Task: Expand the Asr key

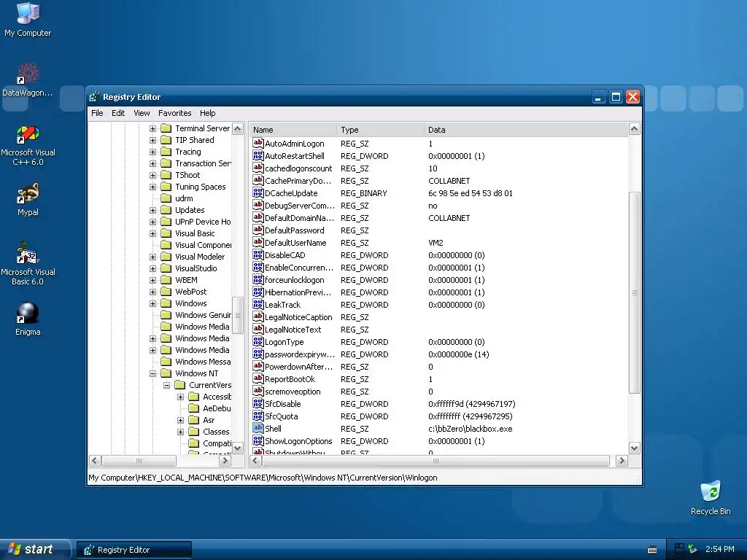Action: pos(180,420)
